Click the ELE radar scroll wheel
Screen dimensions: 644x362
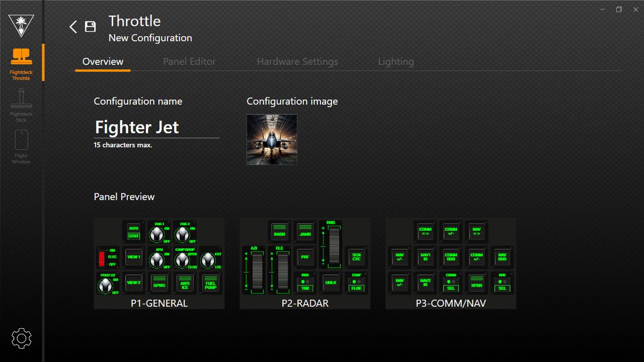280,270
